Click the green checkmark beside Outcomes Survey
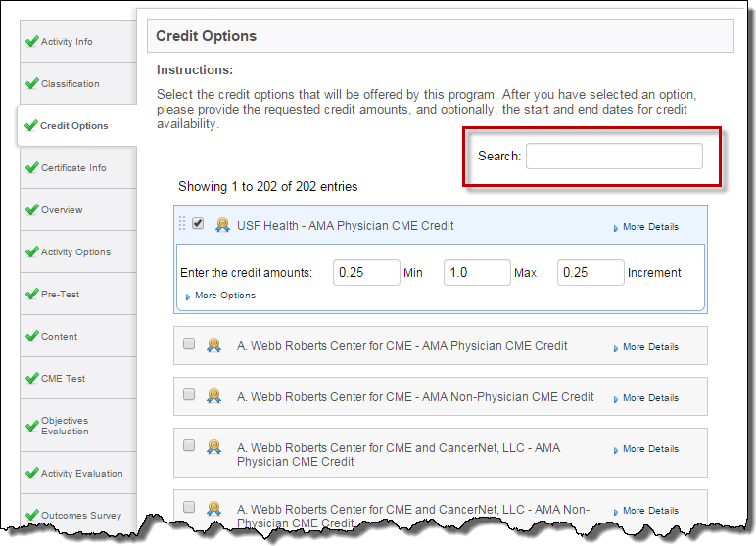 31,515
